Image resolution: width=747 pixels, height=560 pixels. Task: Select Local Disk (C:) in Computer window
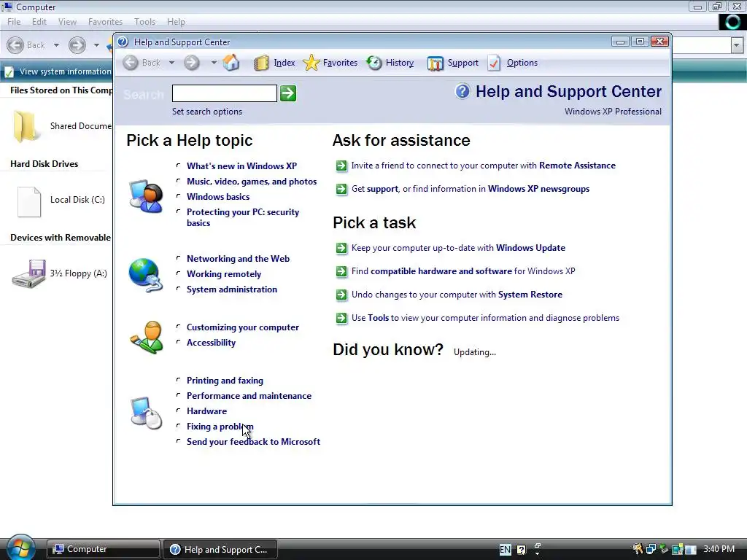click(61, 201)
